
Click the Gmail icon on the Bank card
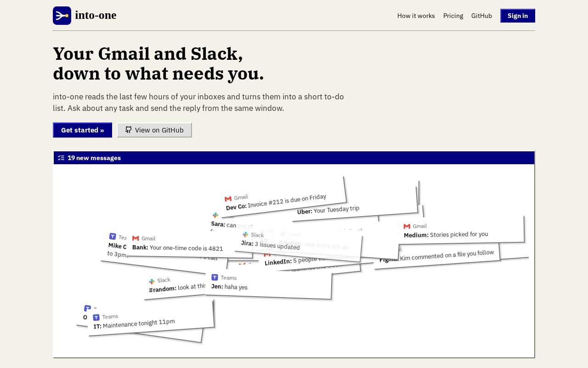[136, 238]
